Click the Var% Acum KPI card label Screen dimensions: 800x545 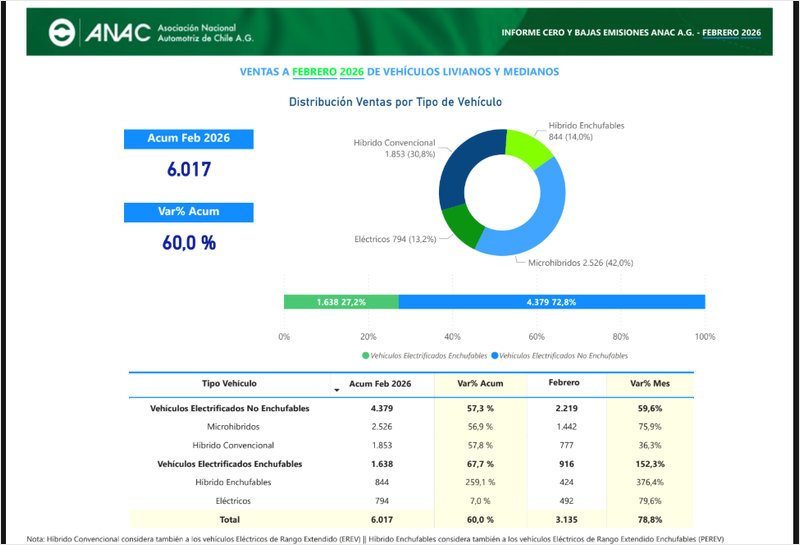click(x=188, y=212)
